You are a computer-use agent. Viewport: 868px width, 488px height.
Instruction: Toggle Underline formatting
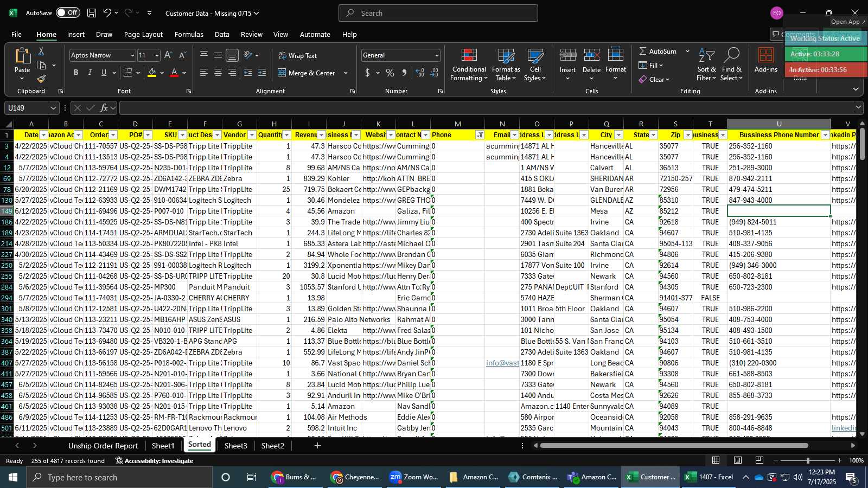tap(104, 73)
